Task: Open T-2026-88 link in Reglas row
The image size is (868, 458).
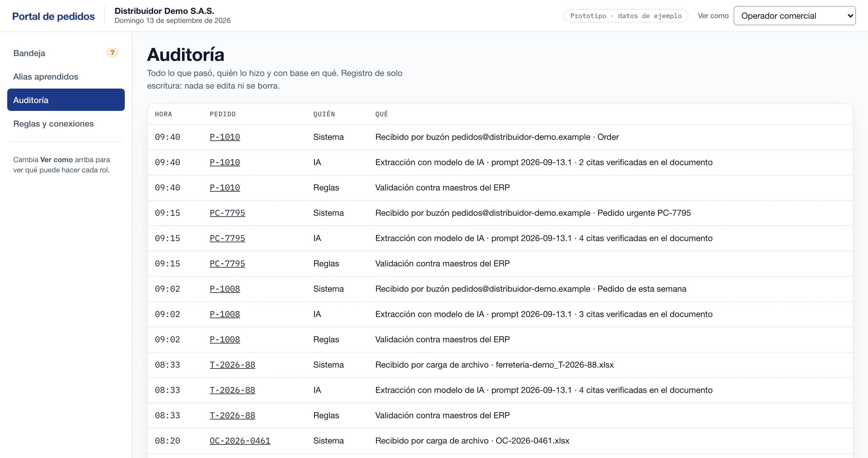Action: (x=232, y=415)
